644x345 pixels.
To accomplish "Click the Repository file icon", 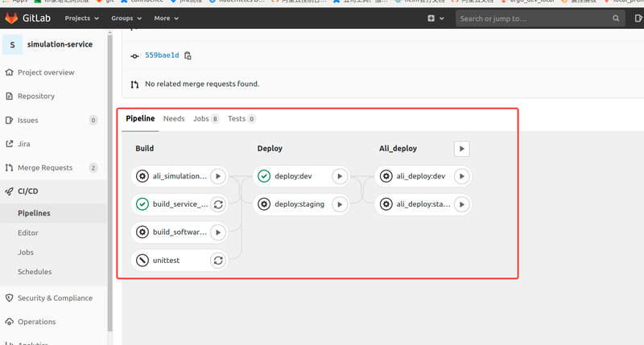I will point(9,96).
